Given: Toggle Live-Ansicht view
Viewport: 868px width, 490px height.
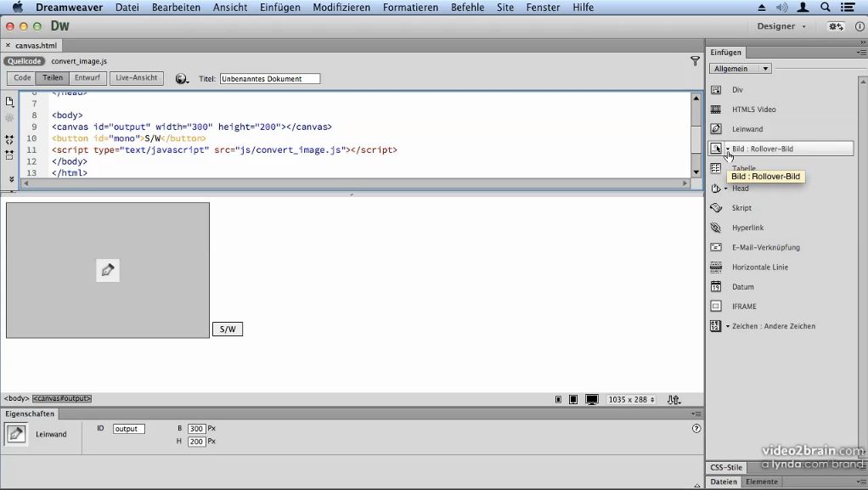Looking at the screenshot, I should (x=136, y=78).
